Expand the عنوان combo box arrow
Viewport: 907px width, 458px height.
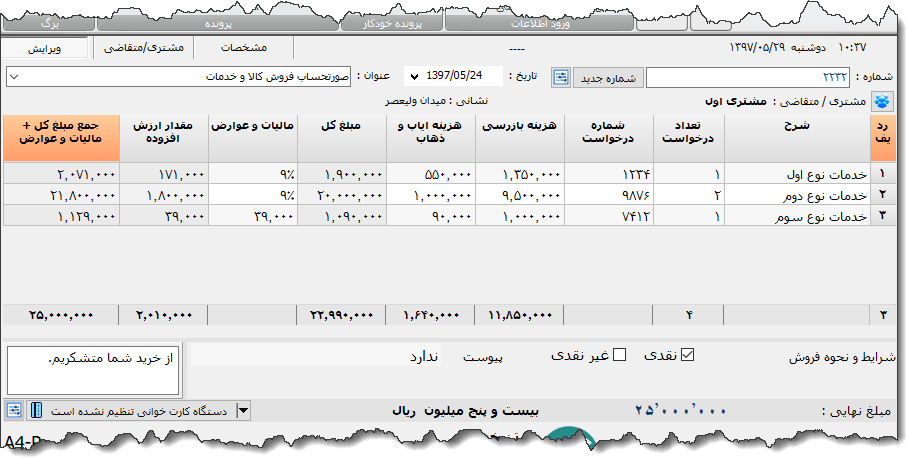click(x=14, y=77)
